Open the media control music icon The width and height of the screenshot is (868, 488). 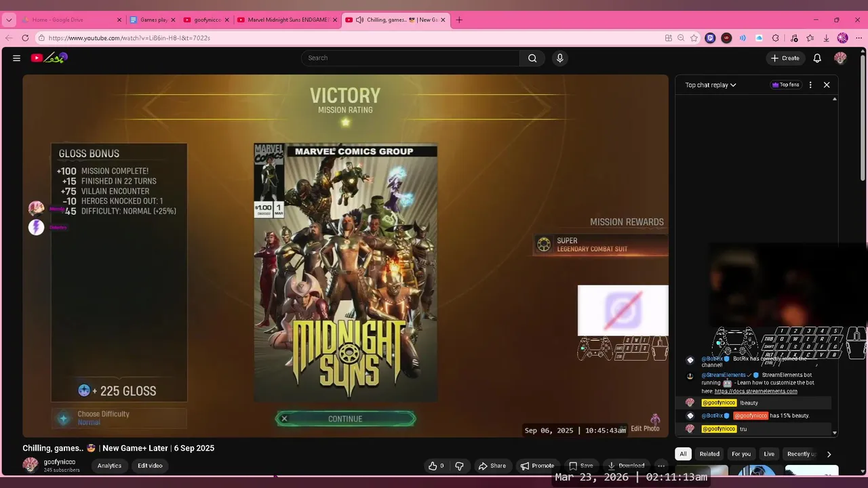pyautogui.click(x=794, y=38)
